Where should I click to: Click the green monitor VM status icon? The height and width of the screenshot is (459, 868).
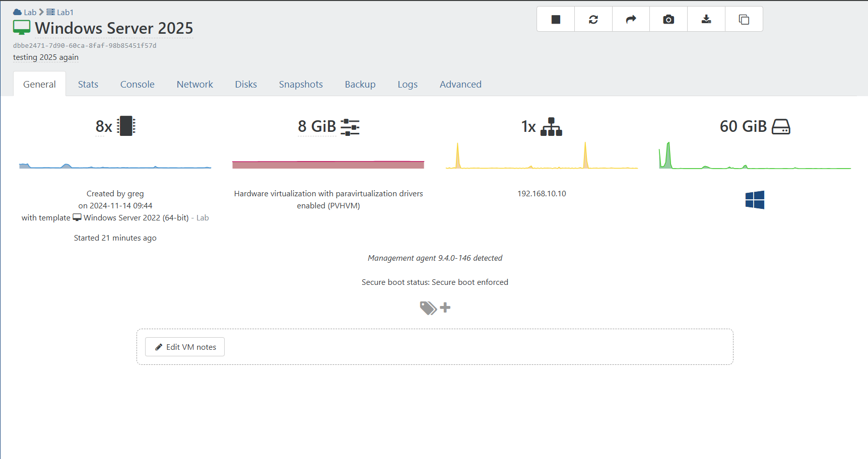point(22,28)
